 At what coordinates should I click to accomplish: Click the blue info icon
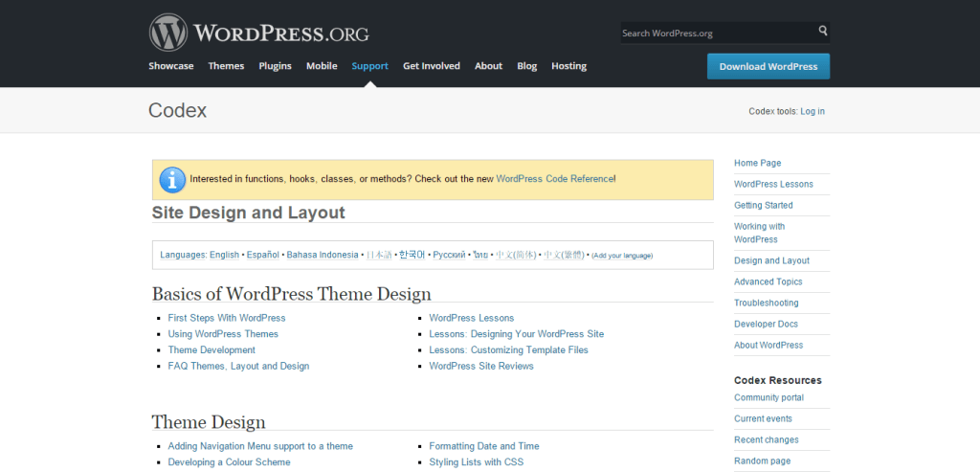coord(172,180)
